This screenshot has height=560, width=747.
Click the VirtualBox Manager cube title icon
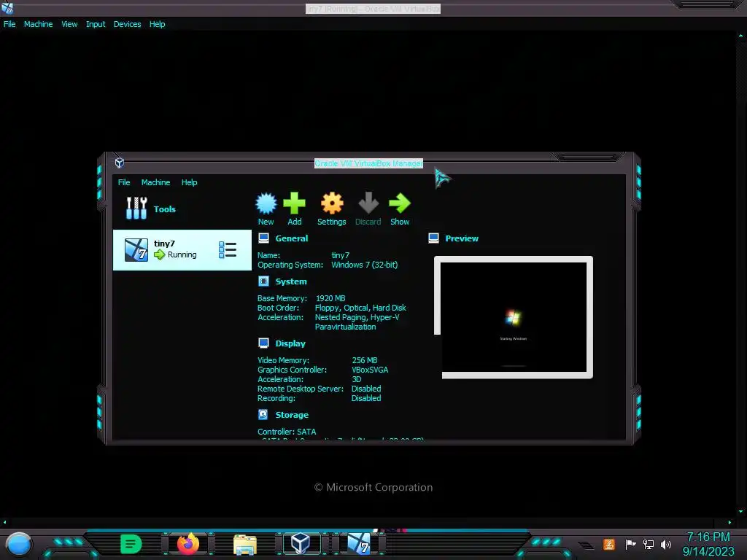click(x=120, y=163)
